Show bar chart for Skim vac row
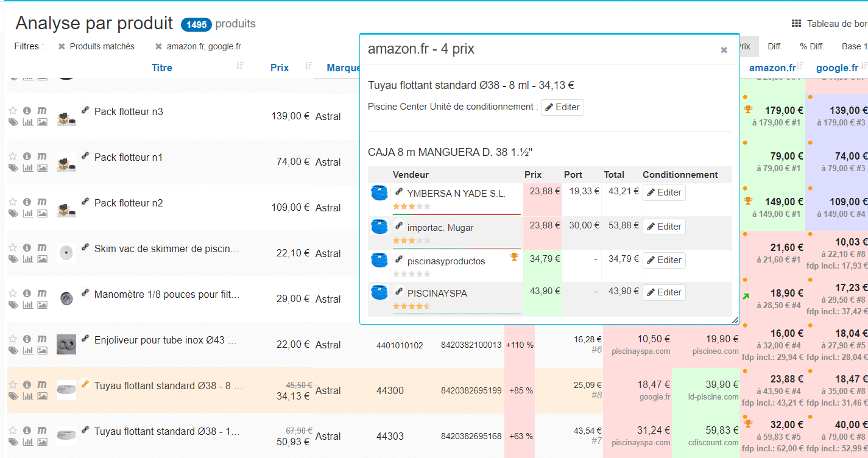868x458 pixels. click(x=27, y=259)
